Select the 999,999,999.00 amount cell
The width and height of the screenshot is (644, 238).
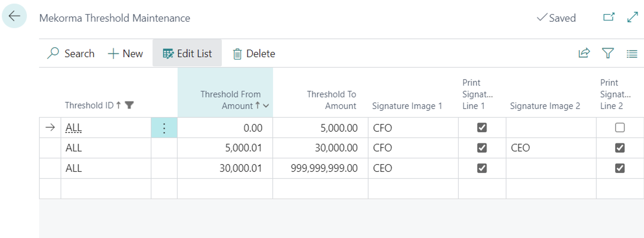click(x=320, y=168)
